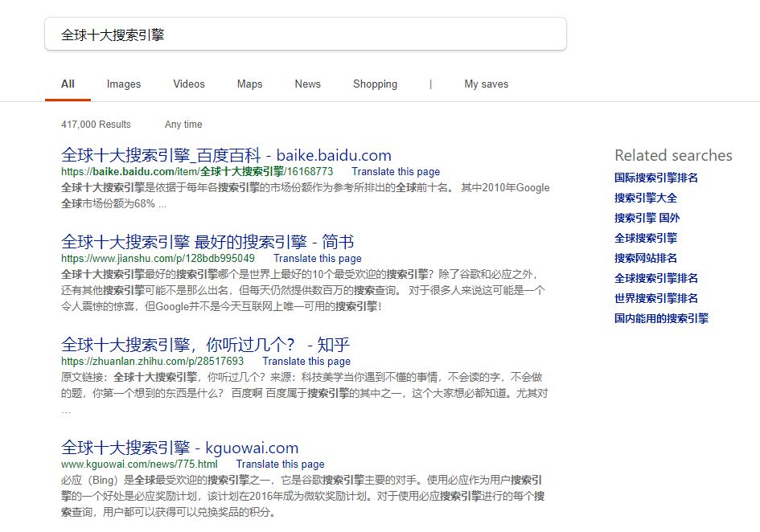Translate the zhihu result page
760x532 pixels.
coord(306,361)
